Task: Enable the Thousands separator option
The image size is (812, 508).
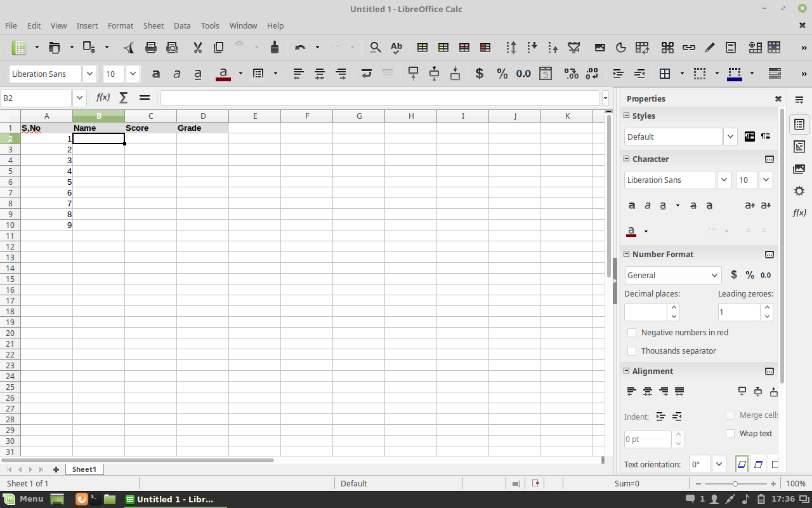Action: click(632, 351)
